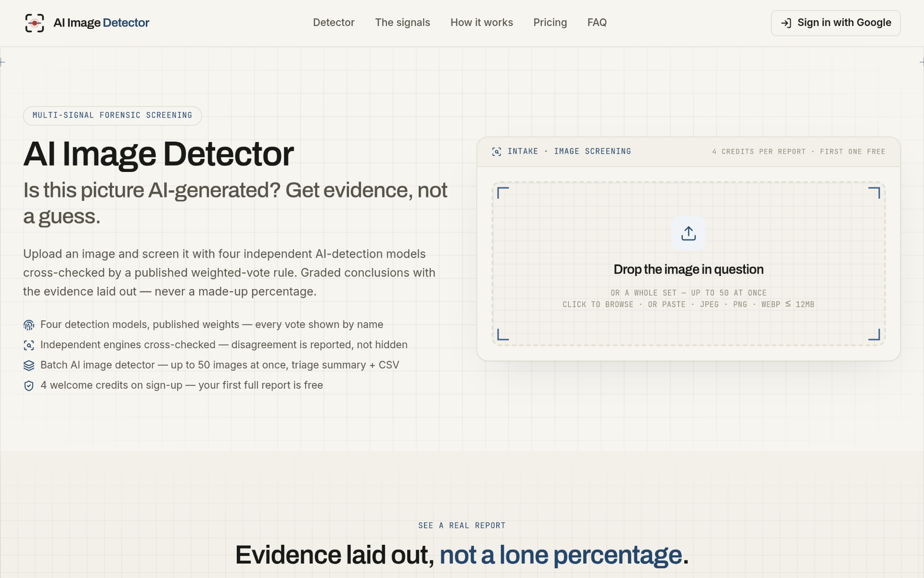Image resolution: width=924 pixels, height=578 pixels.
Task: Click the 'Evidence laid out, not a lone percentage' heading
Action: [x=462, y=555]
